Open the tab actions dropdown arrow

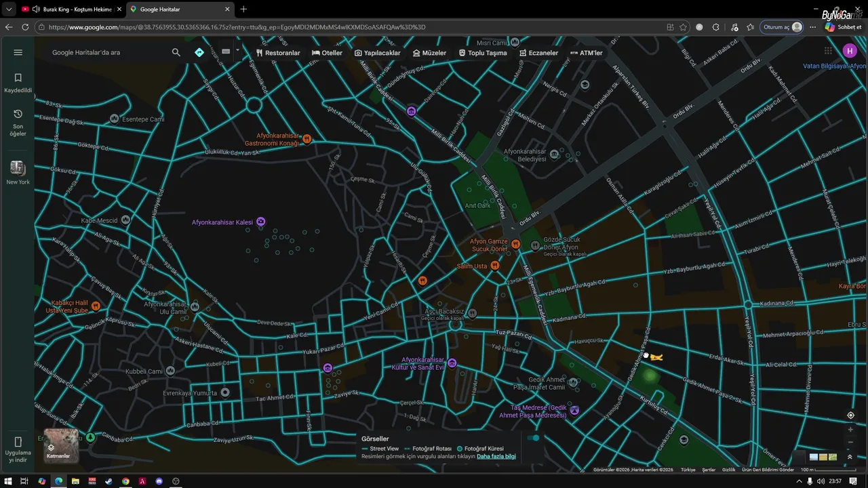(x=9, y=9)
